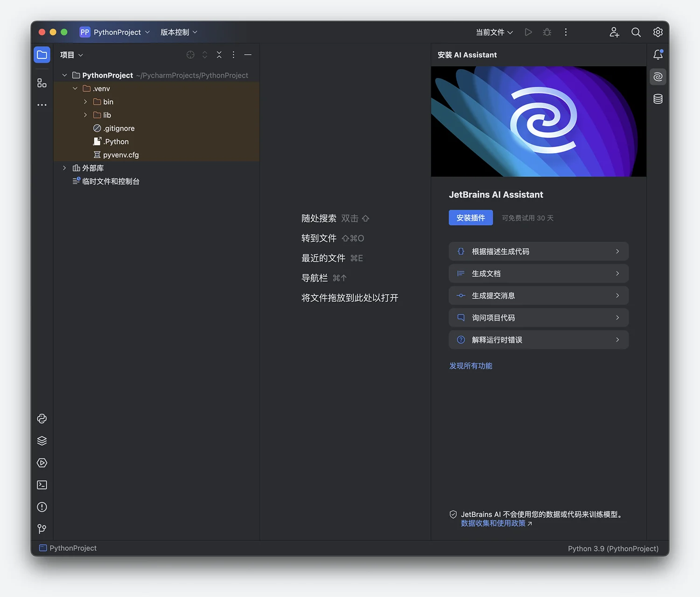Open Search Everywhere magnifier icon
The height and width of the screenshot is (597, 700).
(636, 32)
